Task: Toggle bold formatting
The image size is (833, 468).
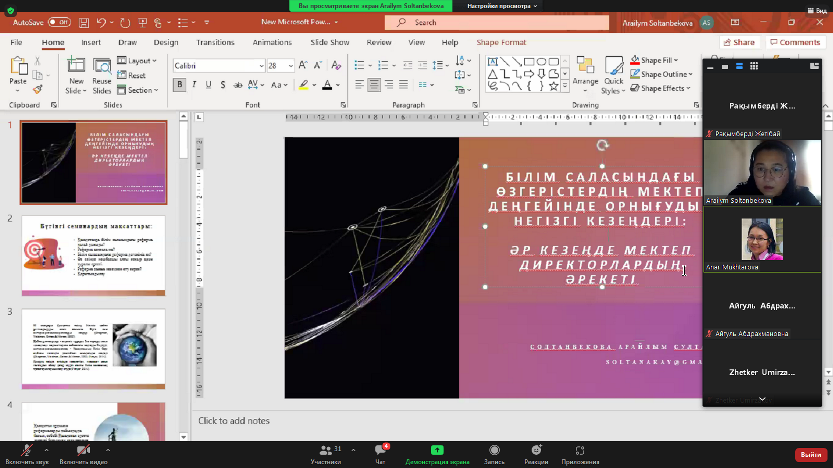Action: click(x=180, y=85)
